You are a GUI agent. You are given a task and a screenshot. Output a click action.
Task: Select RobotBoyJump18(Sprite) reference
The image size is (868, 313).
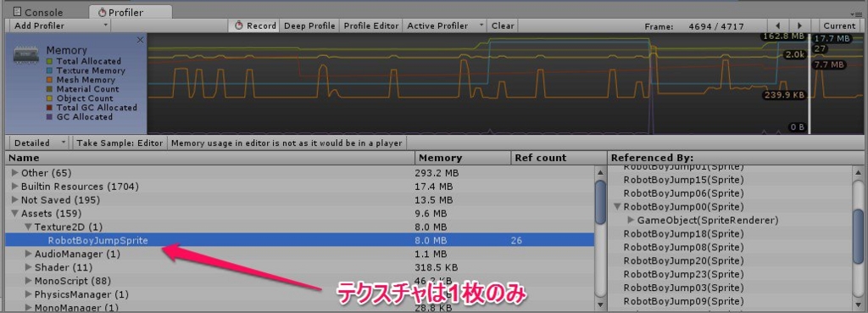click(x=683, y=234)
